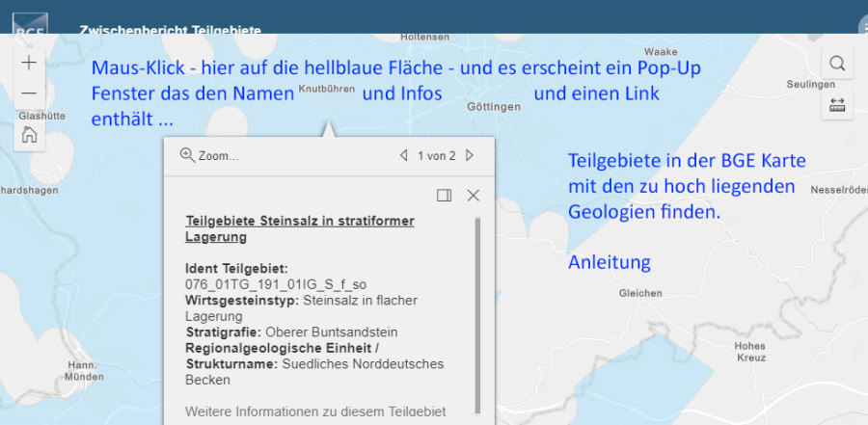
Task: Go to next feature in popup
Action: (470, 155)
